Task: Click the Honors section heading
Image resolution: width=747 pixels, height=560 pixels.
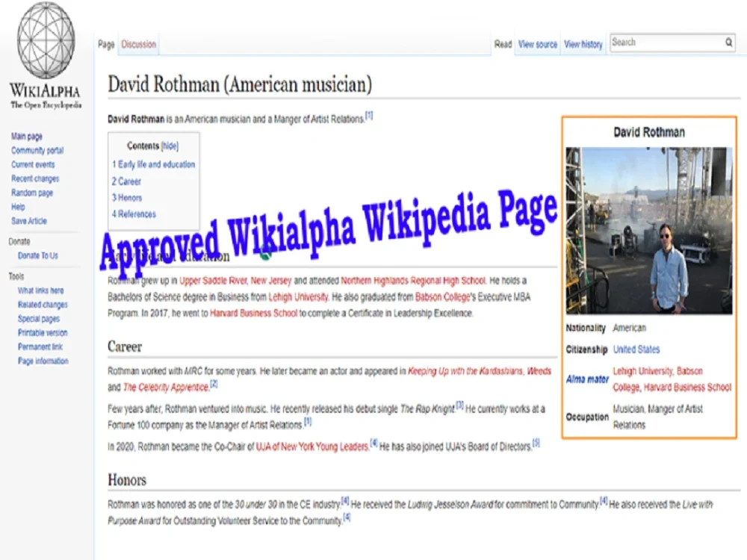Action: point(127,480)
